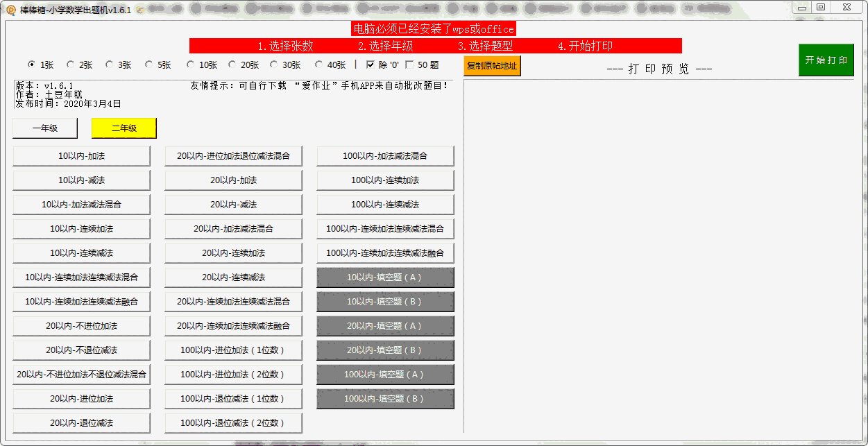The width and height of the screenshot is (868, 446).
Task: Generate 10以内-加法 questions
Action: tap(81, 155)
